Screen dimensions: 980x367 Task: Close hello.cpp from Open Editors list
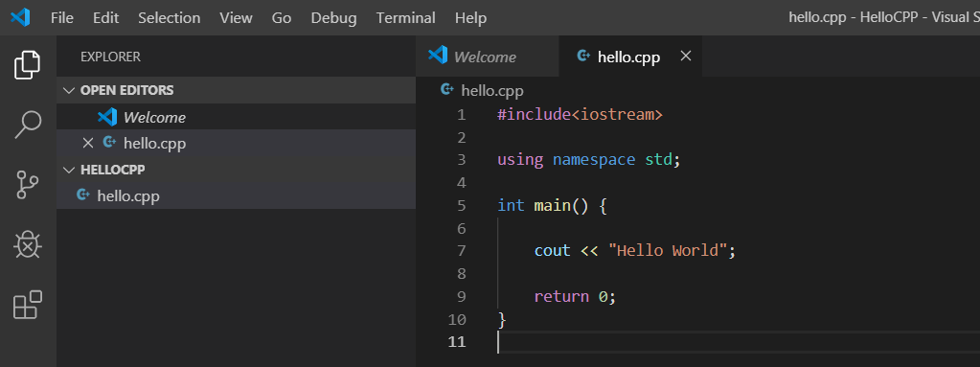coord(88,143)
